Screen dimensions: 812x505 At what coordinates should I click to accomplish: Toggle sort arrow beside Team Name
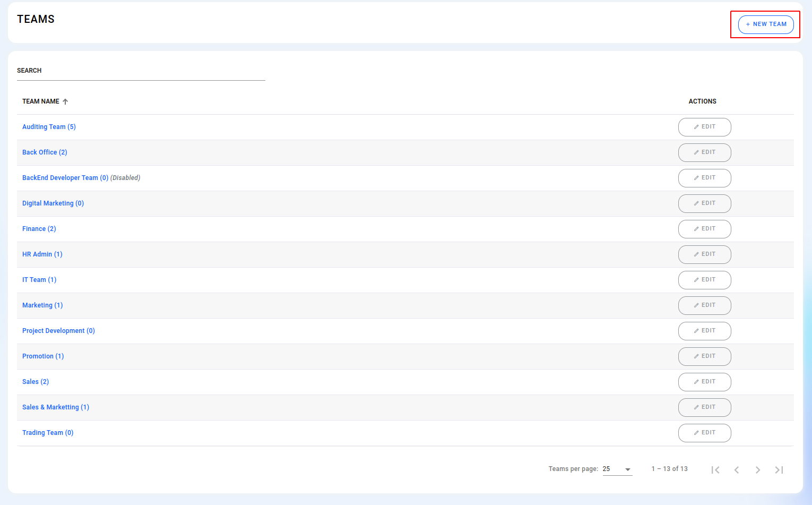pyautogui.click(x=65, y=101)
